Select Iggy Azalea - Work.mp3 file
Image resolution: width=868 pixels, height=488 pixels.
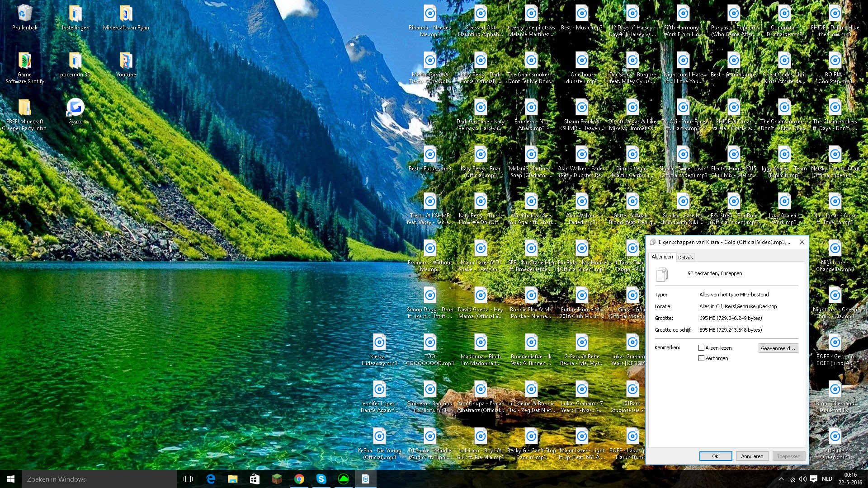pyautogui.click(x=784, y=209)
